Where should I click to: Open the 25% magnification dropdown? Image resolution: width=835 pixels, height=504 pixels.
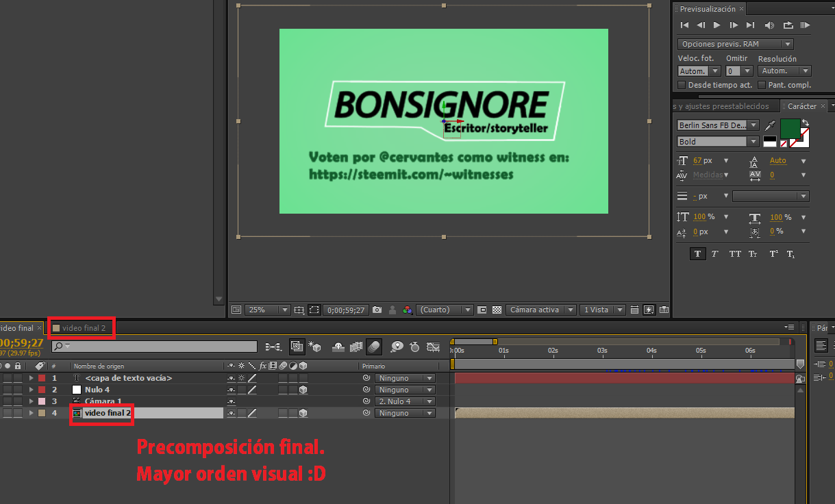click(x=268, y=310)
